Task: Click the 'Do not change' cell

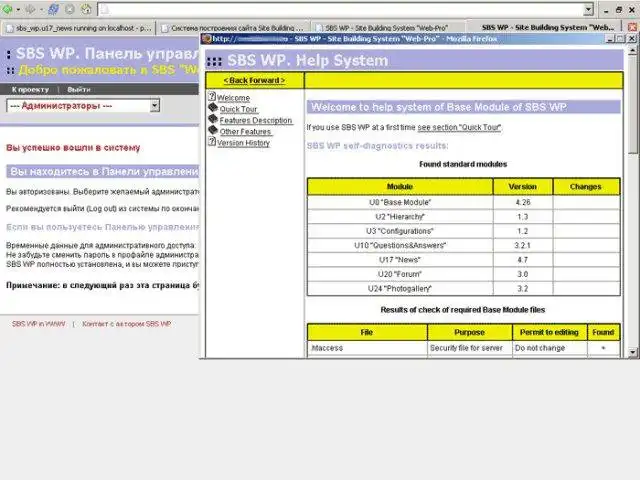Action: pos(549,348)
